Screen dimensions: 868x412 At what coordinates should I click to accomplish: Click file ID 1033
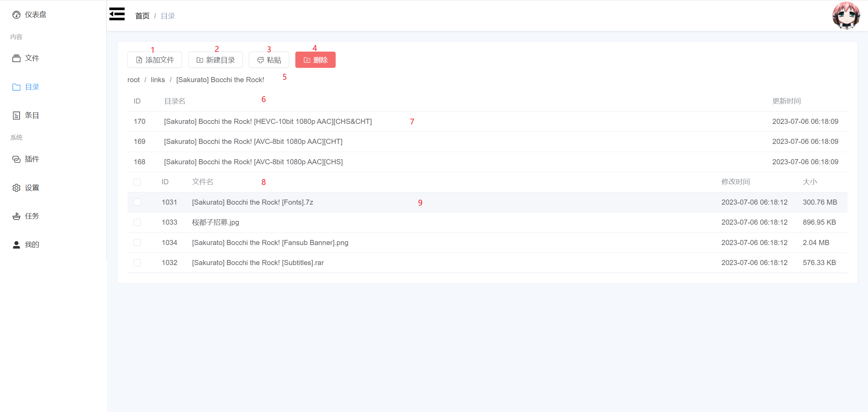click(x=169, y=222)
